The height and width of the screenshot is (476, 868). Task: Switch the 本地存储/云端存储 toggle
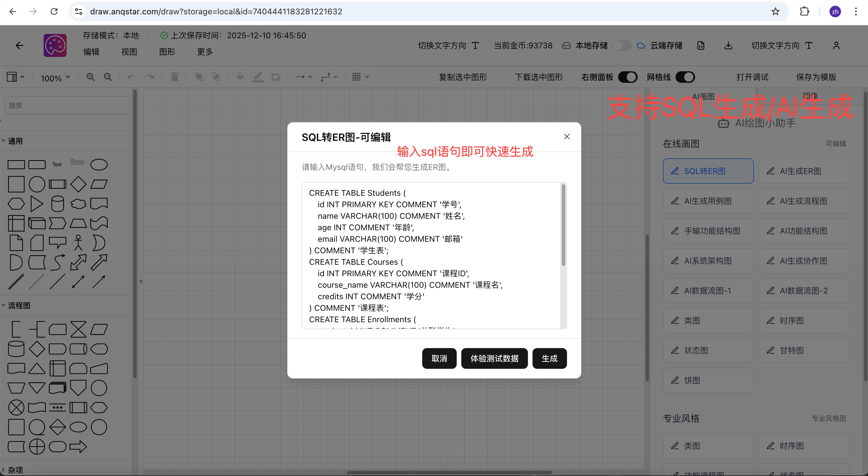[622, 45]
